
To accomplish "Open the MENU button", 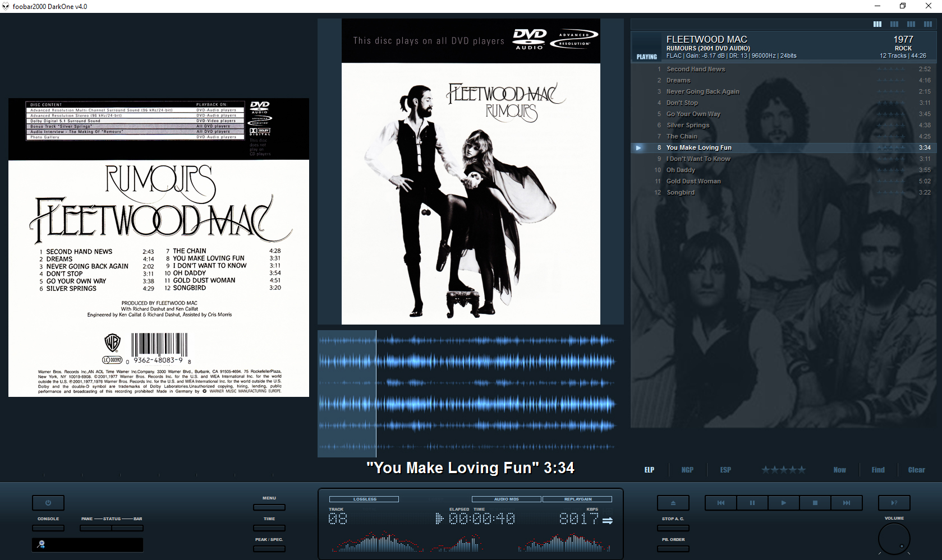I will pos(269,507).
